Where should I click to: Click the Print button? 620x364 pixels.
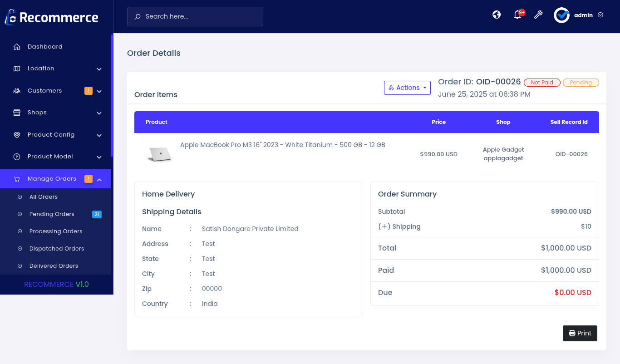pos(580,333)
